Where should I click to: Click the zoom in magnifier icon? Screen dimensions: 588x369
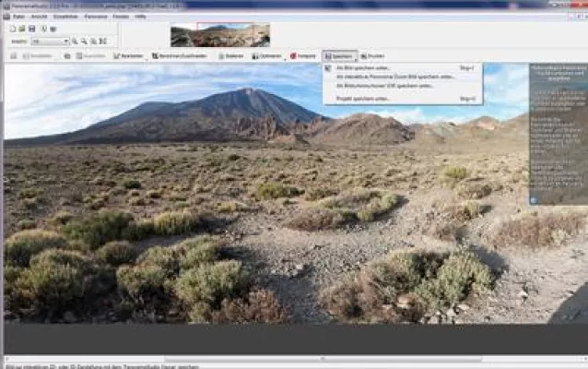[x=75, y=42]
